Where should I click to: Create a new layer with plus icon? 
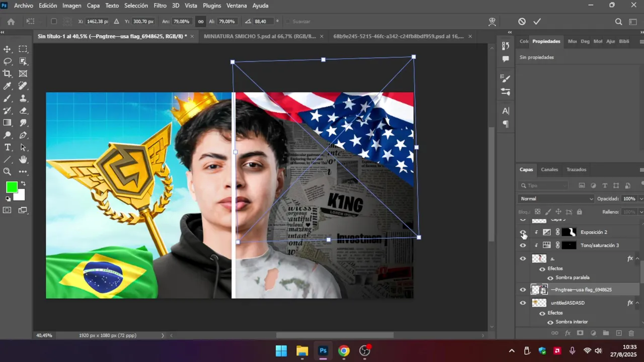pos(619,333)
